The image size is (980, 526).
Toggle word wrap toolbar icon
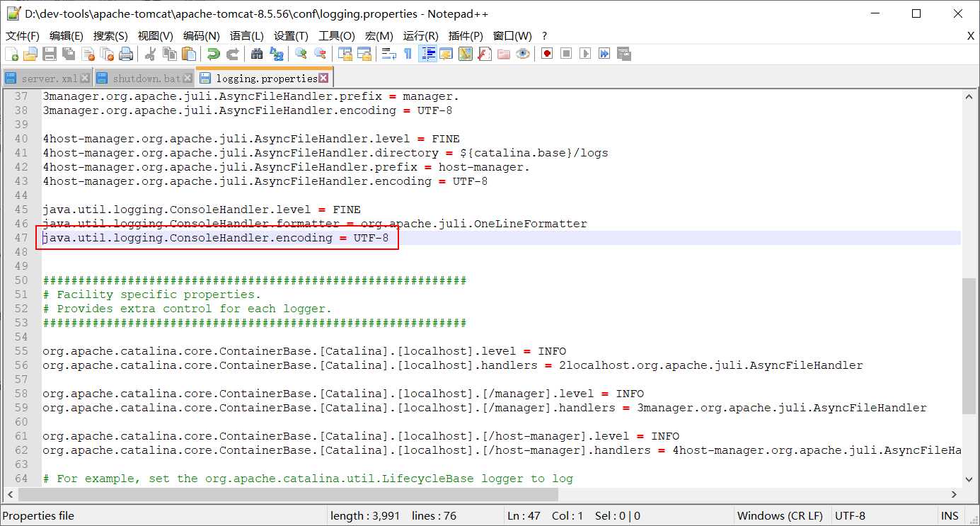click(x=389, y=54)
